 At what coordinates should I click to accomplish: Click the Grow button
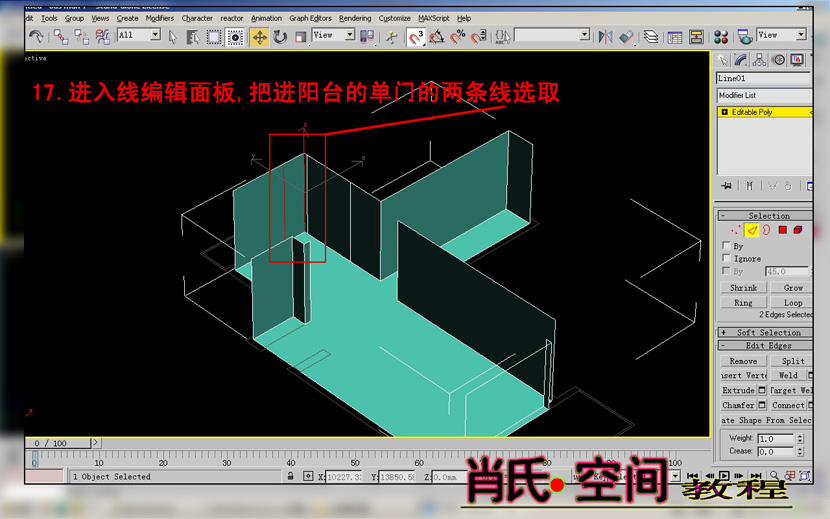pyautogui.click(x=791, y=288)
